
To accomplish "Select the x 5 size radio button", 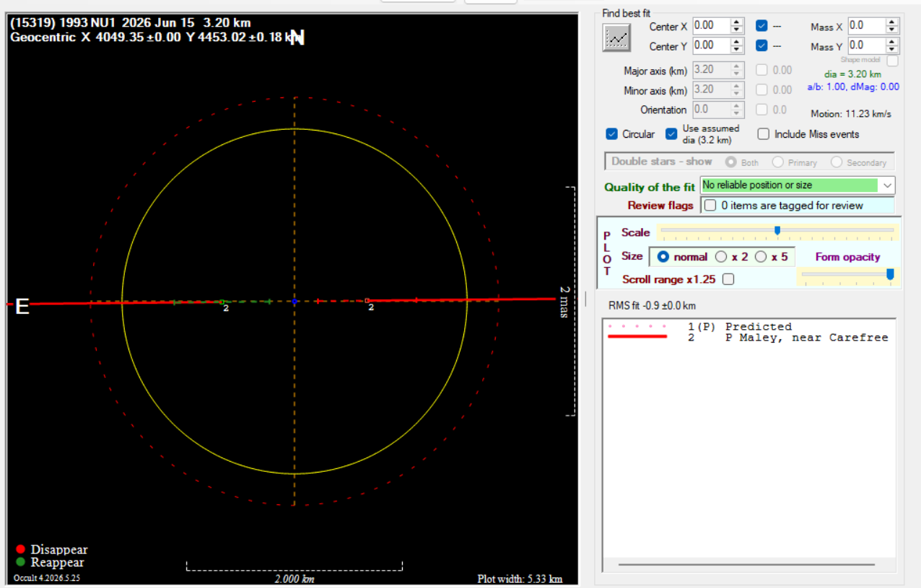I will [x=760, y=257].
